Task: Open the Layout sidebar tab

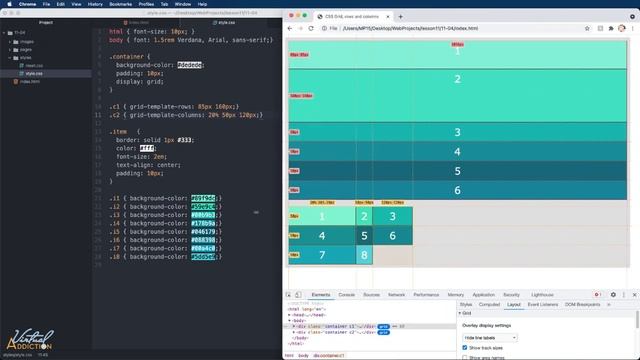Action: click(x=513, y=305)
